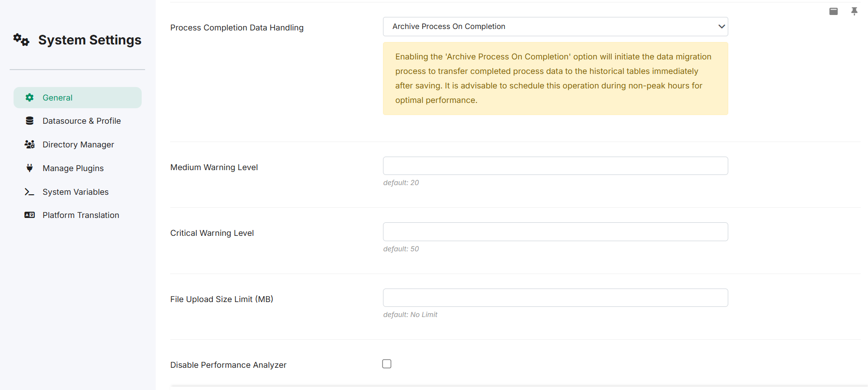
Task: Click the window panel icon beside the pin
Action: [x=834, y=11]
